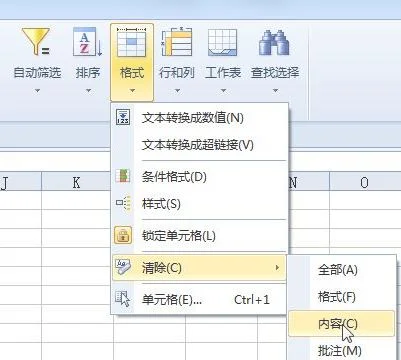Select column N header
This screenshot has height=360, width=401.
(x=308, y=182)
